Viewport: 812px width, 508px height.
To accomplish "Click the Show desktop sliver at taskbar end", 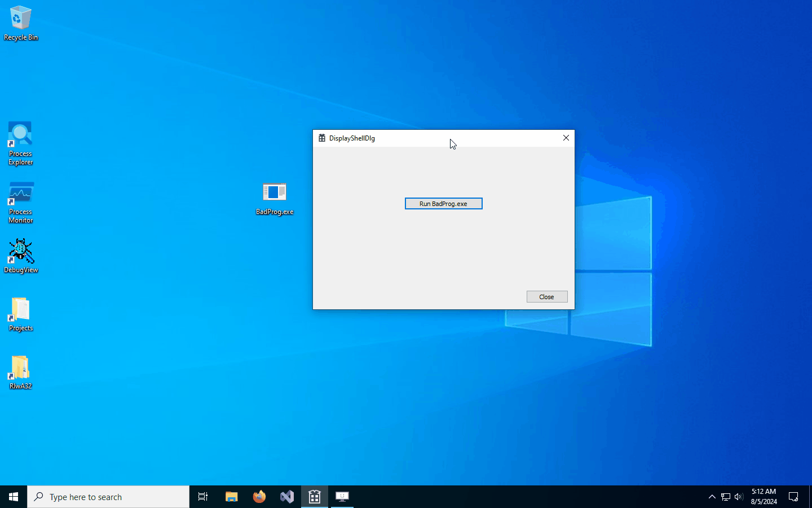I will tap(810, 497).
